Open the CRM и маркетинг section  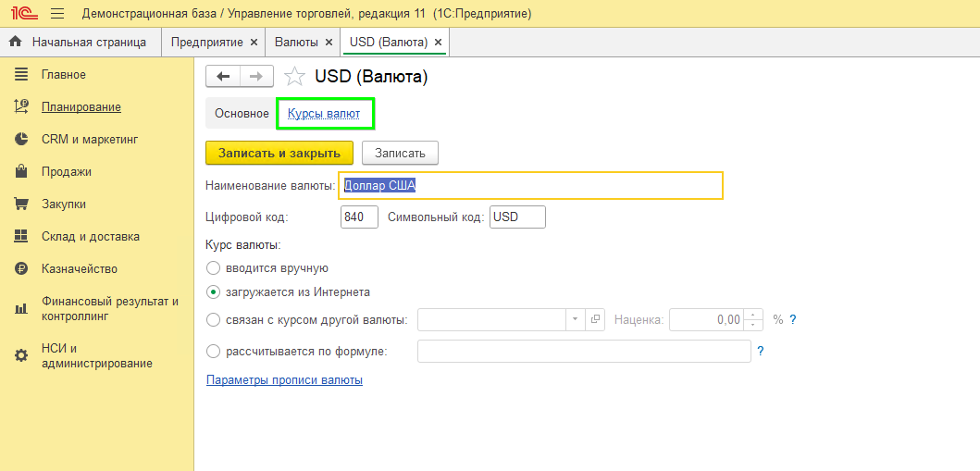tap(90, 140)
